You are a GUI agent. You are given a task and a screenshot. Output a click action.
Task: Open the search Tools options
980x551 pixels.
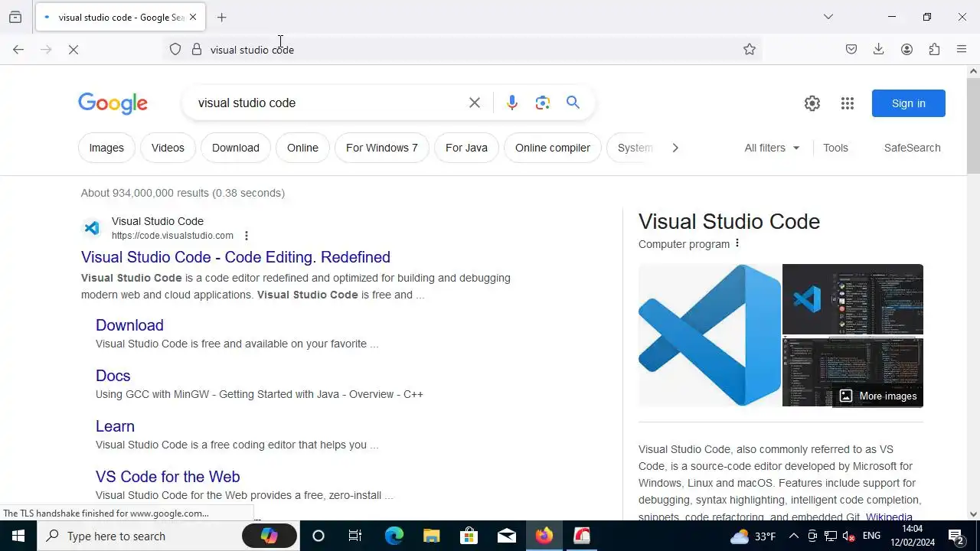(x=835, y=148)
